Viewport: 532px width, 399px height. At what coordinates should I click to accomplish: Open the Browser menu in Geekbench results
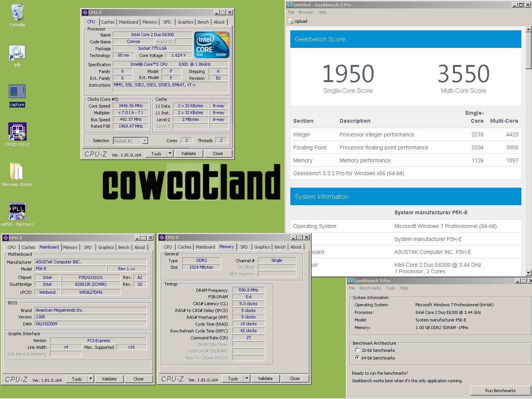(306, 13)
